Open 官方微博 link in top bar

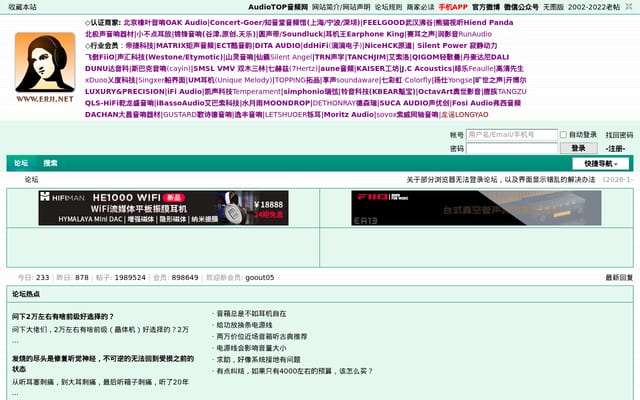(486, 7)
